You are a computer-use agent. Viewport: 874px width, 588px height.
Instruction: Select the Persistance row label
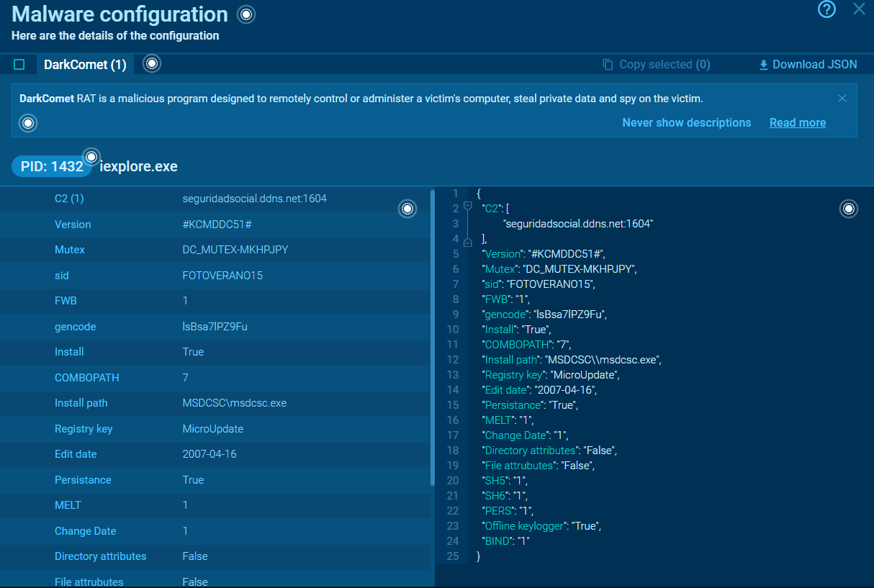pos(83,480)
